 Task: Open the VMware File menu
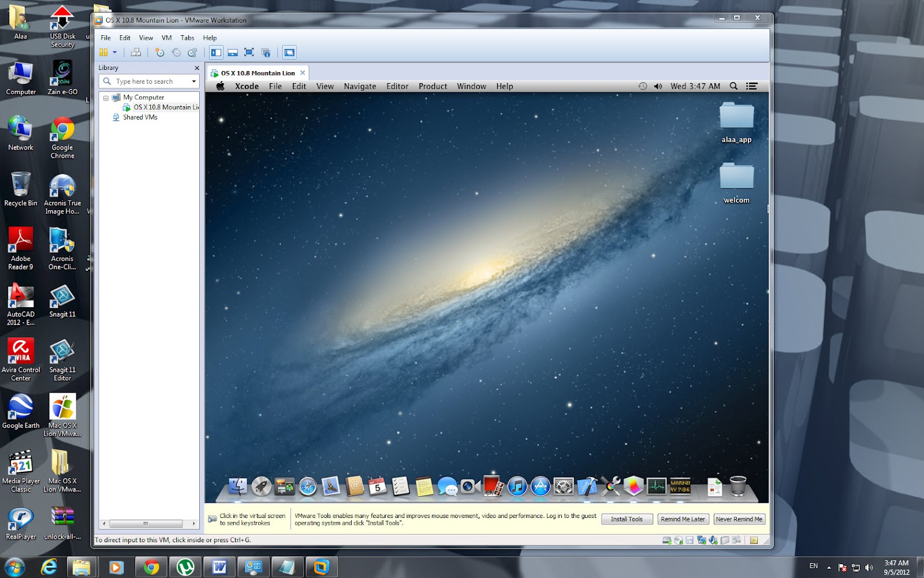pyautogui.click(x=106, y=38)
